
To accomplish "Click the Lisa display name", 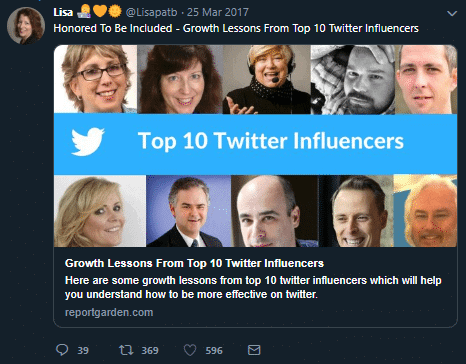I will (63, 12).
